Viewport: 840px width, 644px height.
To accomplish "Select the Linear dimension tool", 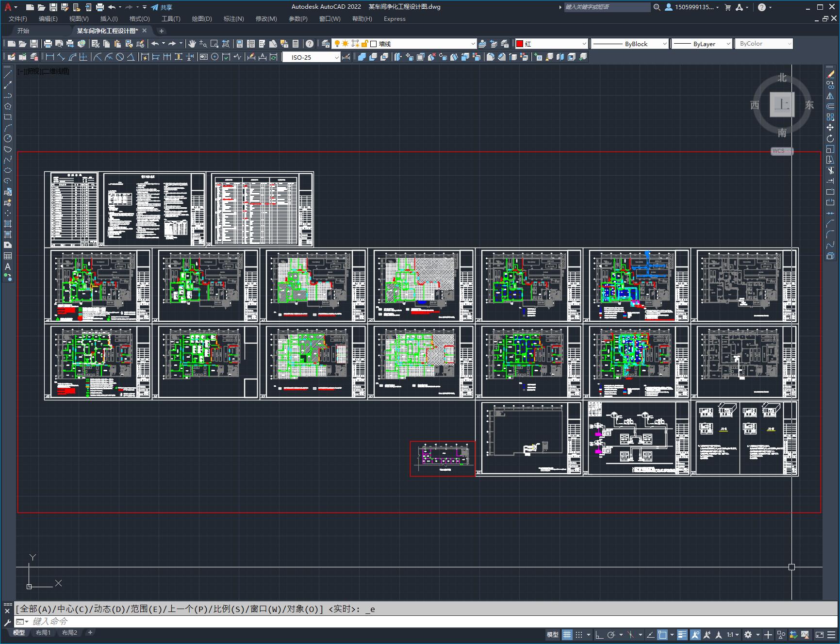I will pos(49,57).
